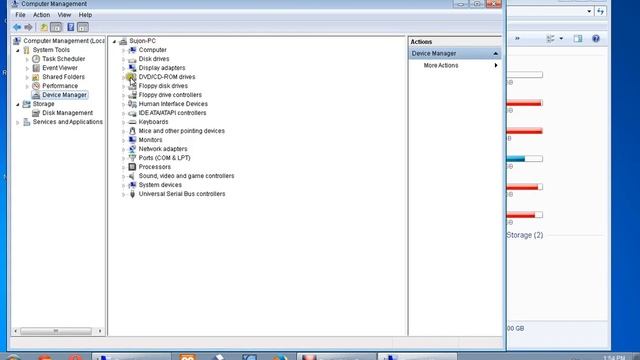
Task: Select DVD/CD-ROM drives category
Action: click(167, 77)
